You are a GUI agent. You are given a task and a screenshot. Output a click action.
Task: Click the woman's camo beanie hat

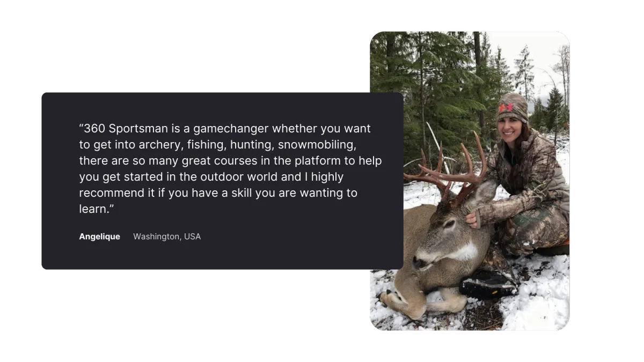click(x=512, y=107)
